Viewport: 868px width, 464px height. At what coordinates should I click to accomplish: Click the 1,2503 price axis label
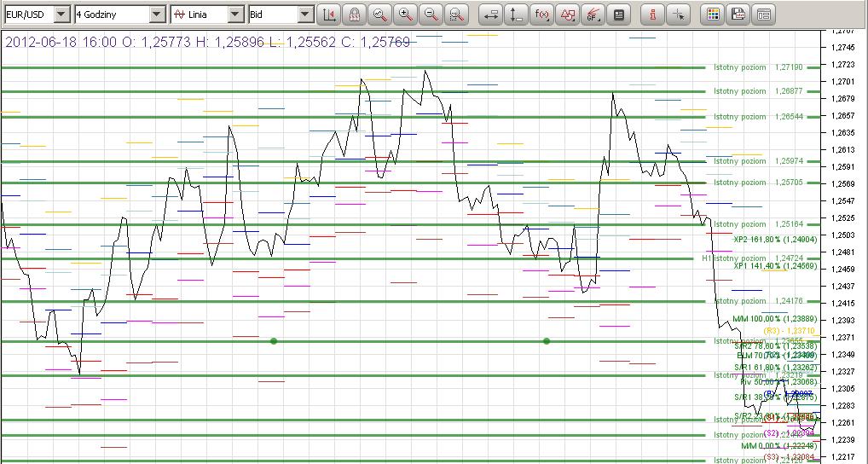pyautogui.click(x=843, y=235)
